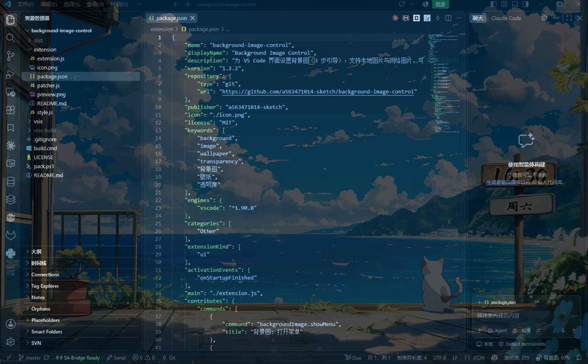Open the Extensions view
This screenshot has width=588, height=364.
click(x=11, y=110)
